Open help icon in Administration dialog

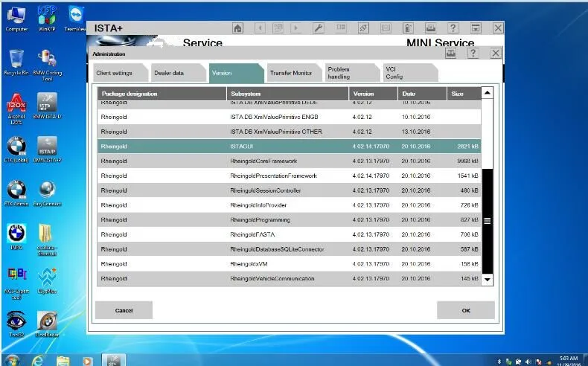click(473, 54)
